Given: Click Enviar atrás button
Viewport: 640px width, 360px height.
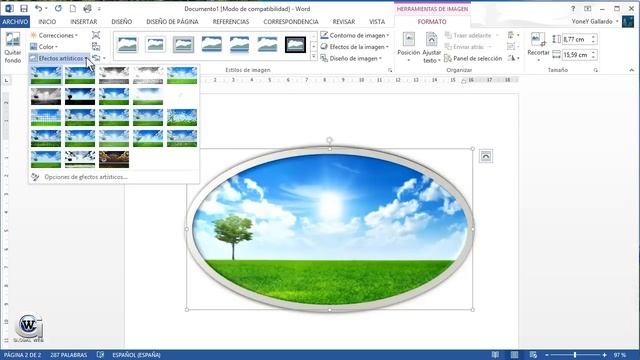Looking at the screenshot, I should pos(468,47).
